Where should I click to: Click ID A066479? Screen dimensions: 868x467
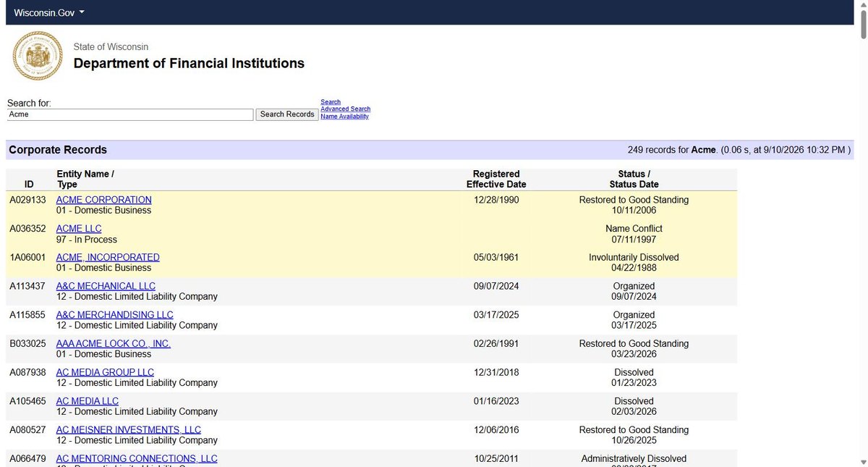coord(27,458)
